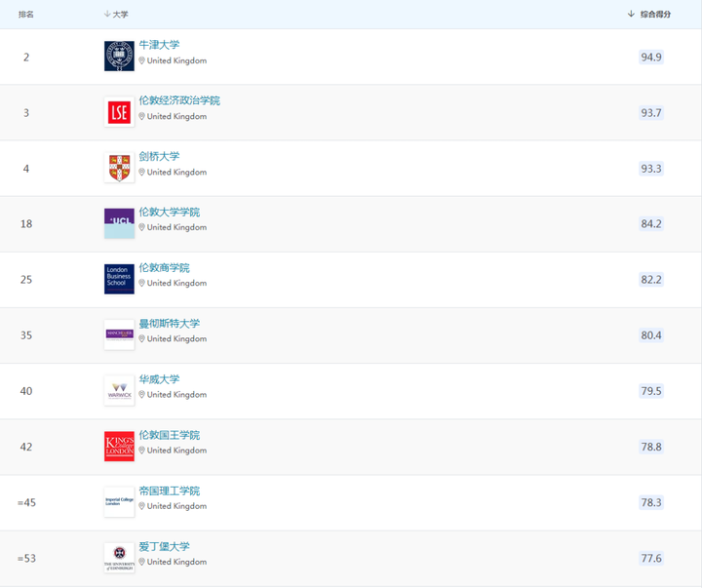The image size is (702, 588).
Task: Click the score 82.2 cell
Action: [x=651, y=280]
